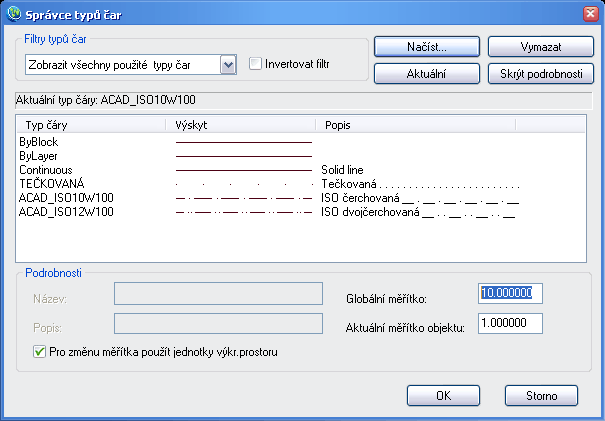
Task: Click the Aktuální button
Action: point(424,73)
